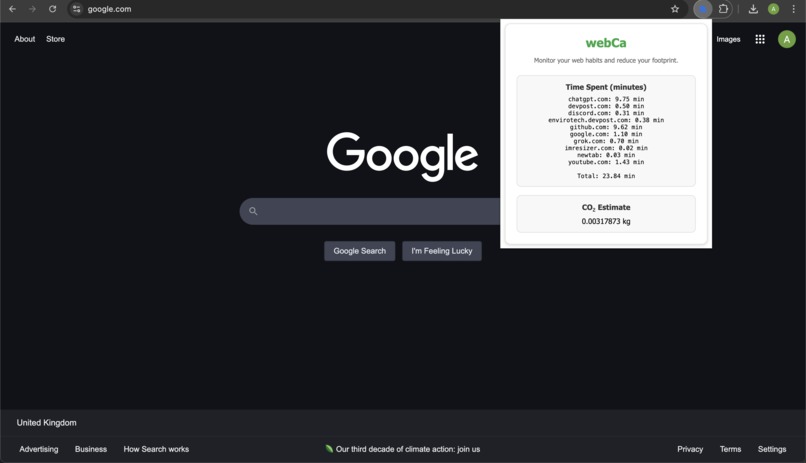Screen dimensions: 806x463
Task: Open the Chrome three-dot menu
Action: point(794,9)
